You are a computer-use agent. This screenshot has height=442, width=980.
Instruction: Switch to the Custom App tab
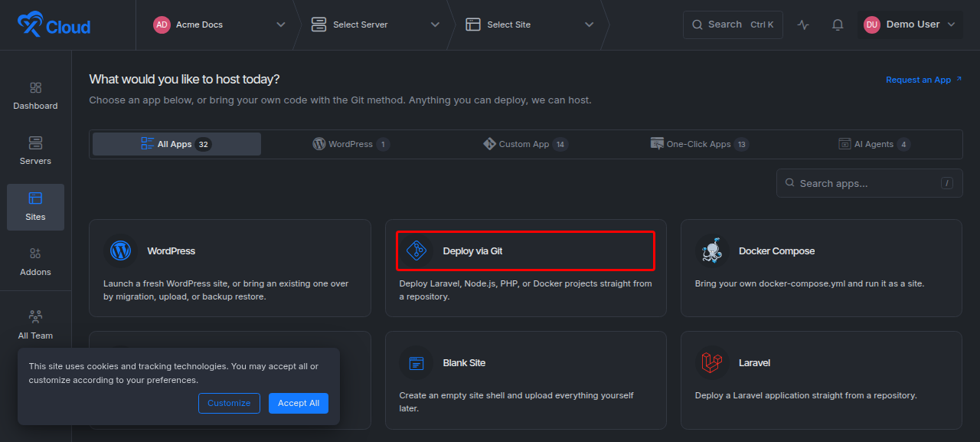coord(526,144)
